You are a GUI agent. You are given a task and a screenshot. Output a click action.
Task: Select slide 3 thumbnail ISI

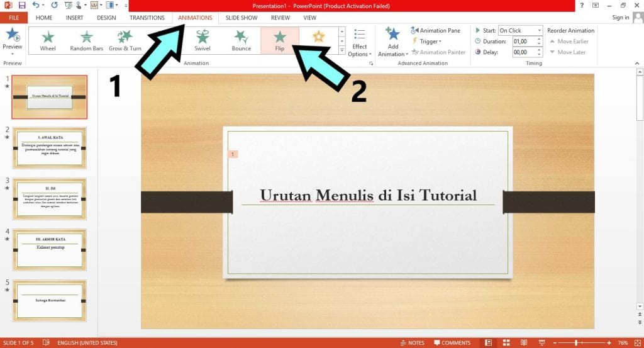50,199
